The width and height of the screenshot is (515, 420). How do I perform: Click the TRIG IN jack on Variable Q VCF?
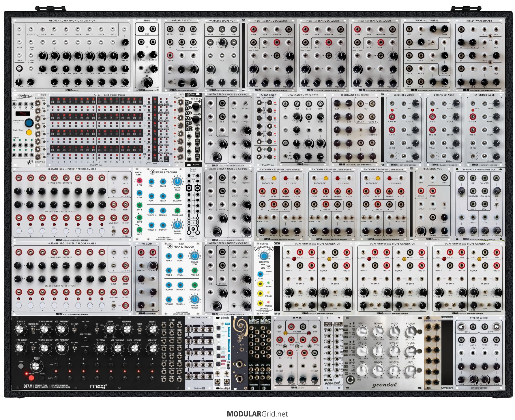click(x=170, y=55)
